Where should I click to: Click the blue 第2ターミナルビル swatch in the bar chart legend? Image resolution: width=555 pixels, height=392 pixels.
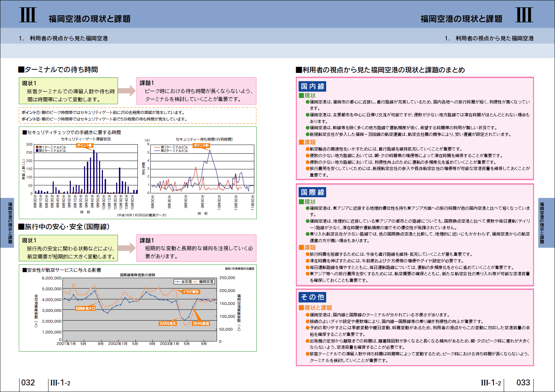pyautogui.click(x=37, y=151)
